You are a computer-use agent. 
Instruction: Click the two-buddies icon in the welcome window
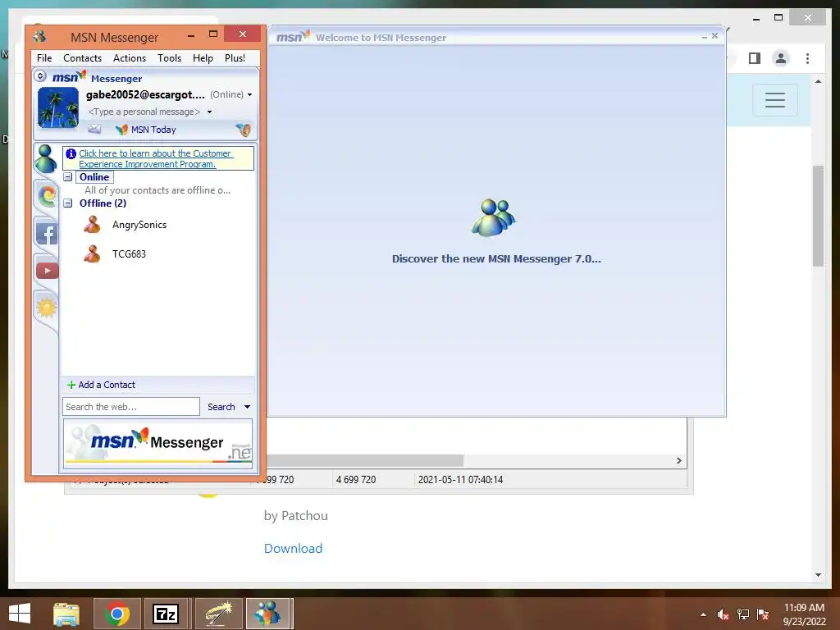[493, 217]
